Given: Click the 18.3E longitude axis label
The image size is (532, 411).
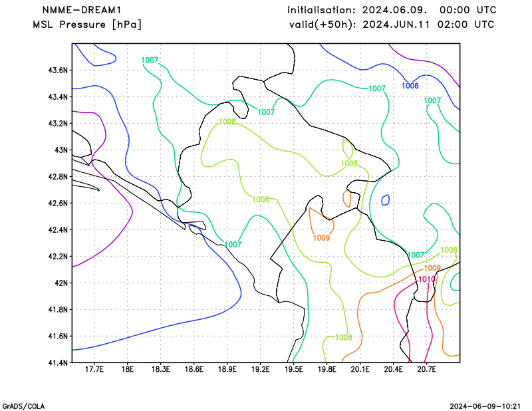Looking at the screenshot, I should 160,369.
